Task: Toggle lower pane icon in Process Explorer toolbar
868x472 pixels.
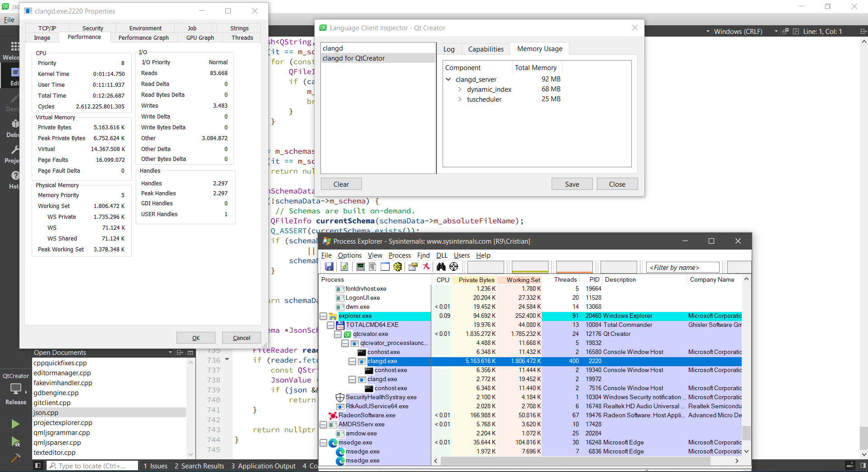Action: pos(385,267)
